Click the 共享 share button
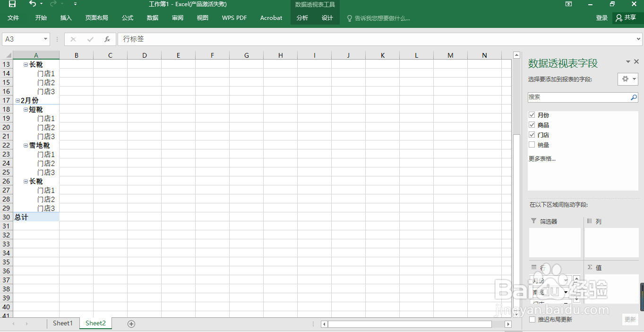This screenshot has height=332, width=644. 626,18
